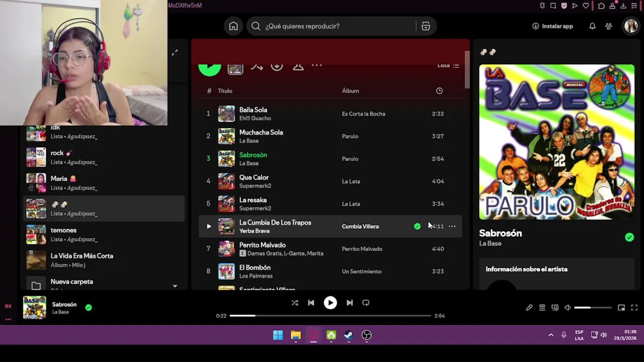Toggle repeat in the player controls

[366, 303]
